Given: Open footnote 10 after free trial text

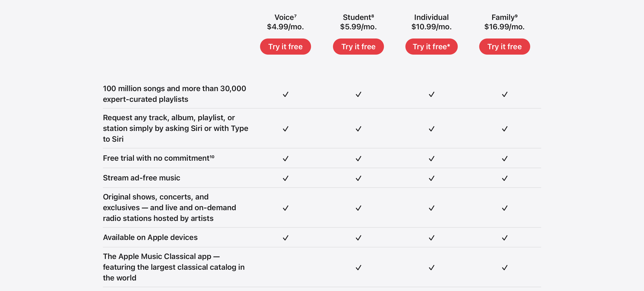Looking at the screenshot, I should coord(212,156).
